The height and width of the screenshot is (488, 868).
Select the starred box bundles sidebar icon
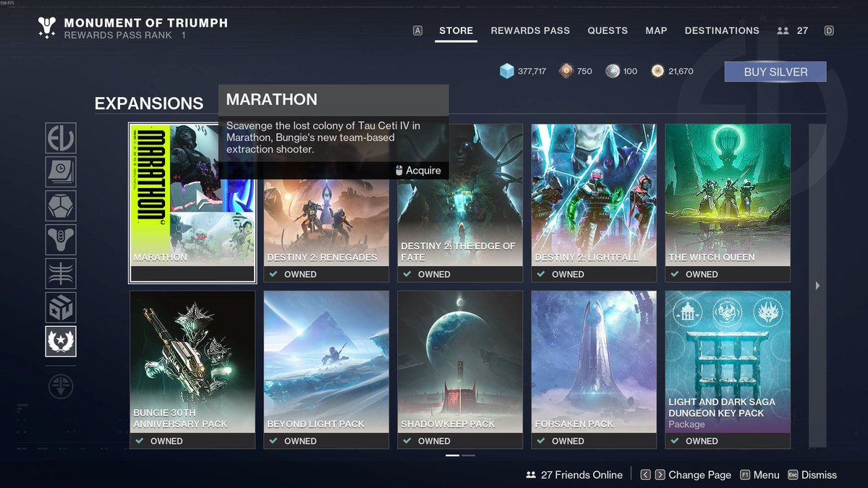pos(61,307)
